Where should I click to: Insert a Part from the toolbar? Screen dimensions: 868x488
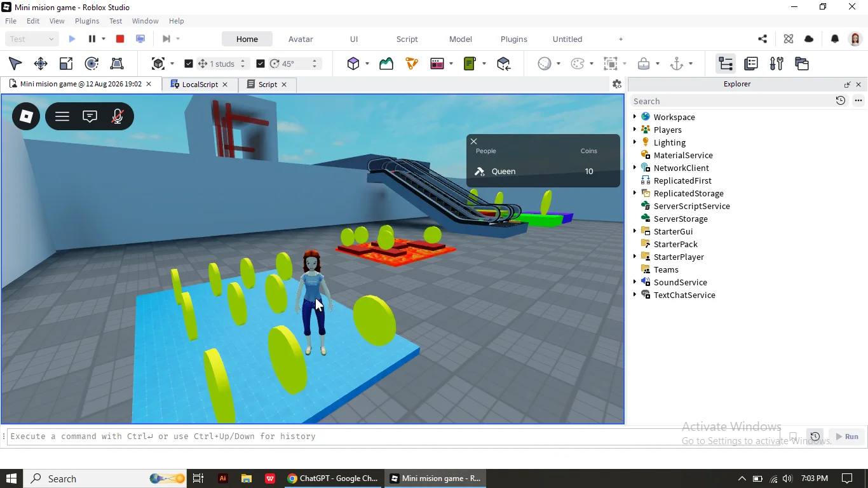pos(353,64)
